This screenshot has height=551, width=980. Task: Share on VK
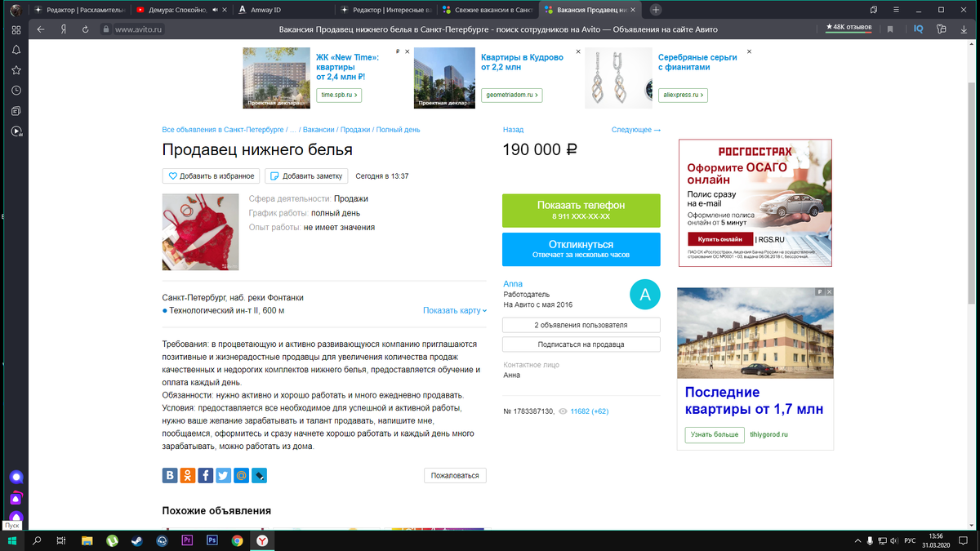170,475
